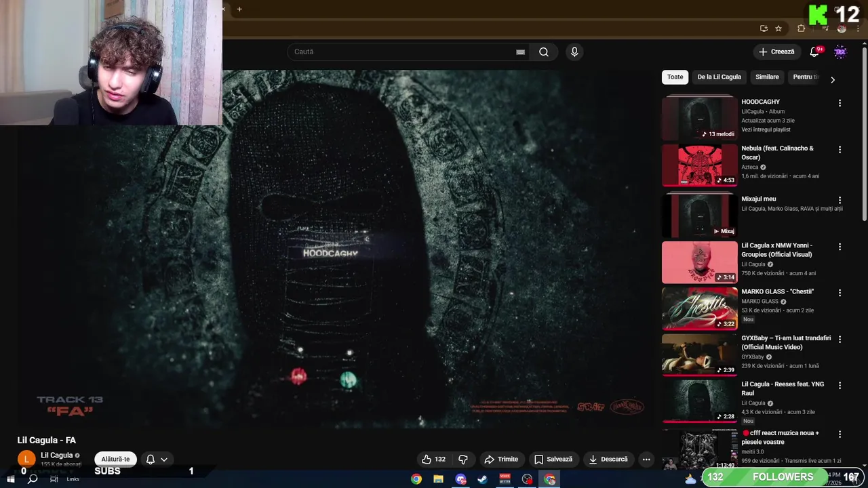Open options for HOODCAGHY playlist
This screenshot has height=488, width=868.
point(840,103)
